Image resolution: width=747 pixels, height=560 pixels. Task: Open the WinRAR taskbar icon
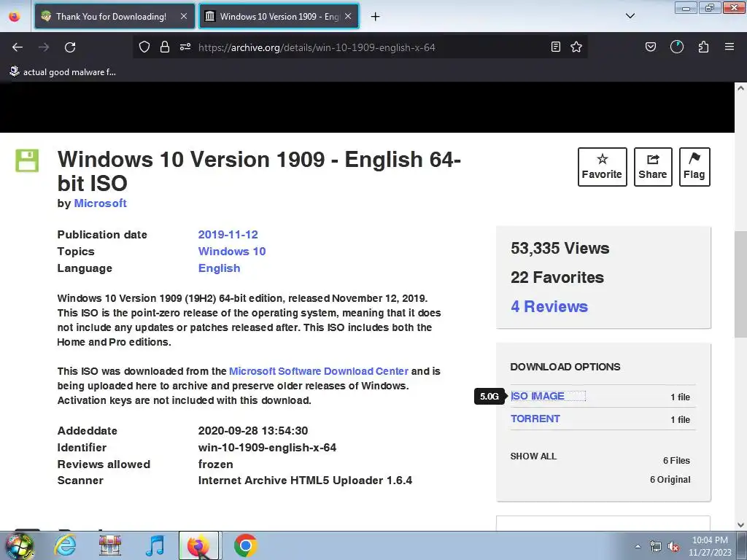pyautogui.click(x=109, y=545)
